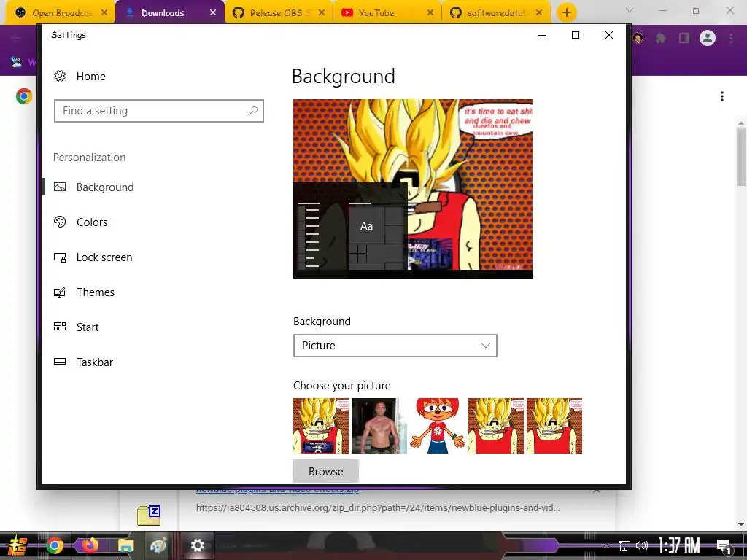Select Background in Personalization sidebar
Screen dimensions: 747x560
[94, 187]
